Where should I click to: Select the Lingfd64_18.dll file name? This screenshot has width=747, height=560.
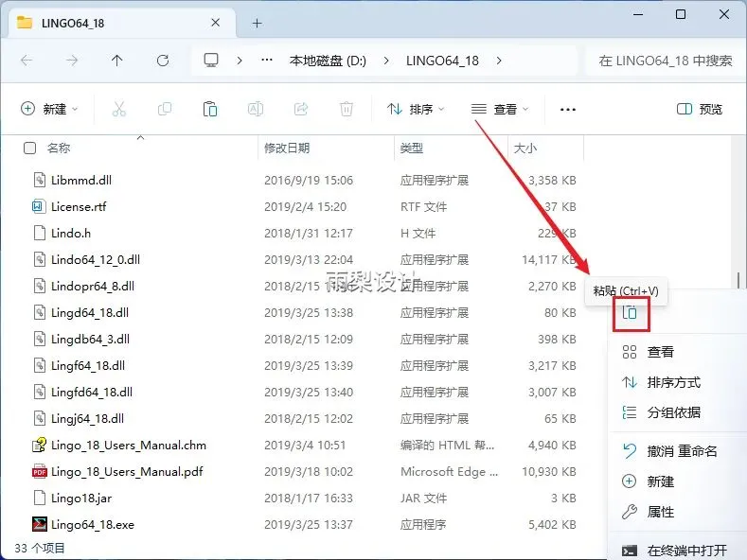click(x=92, y=392)
